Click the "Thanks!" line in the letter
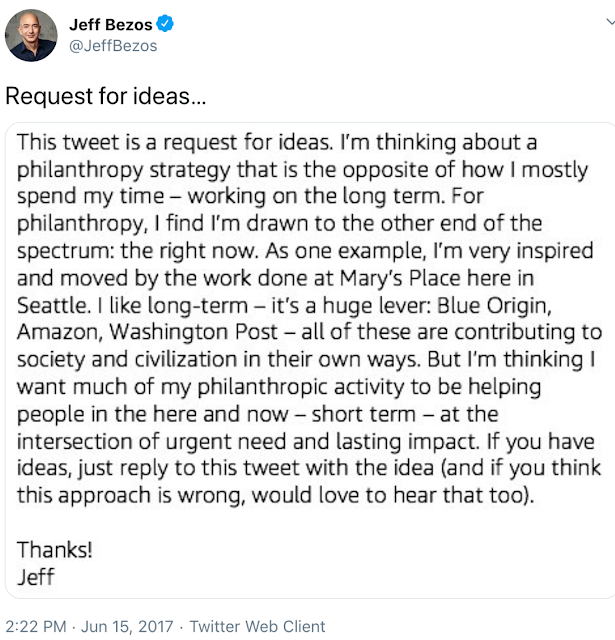 (55, 549)
